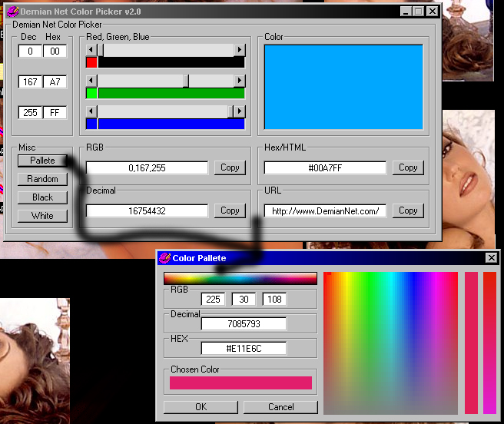Set the color to White
This screenshot has width=504, height=424.
coord(42,216)
